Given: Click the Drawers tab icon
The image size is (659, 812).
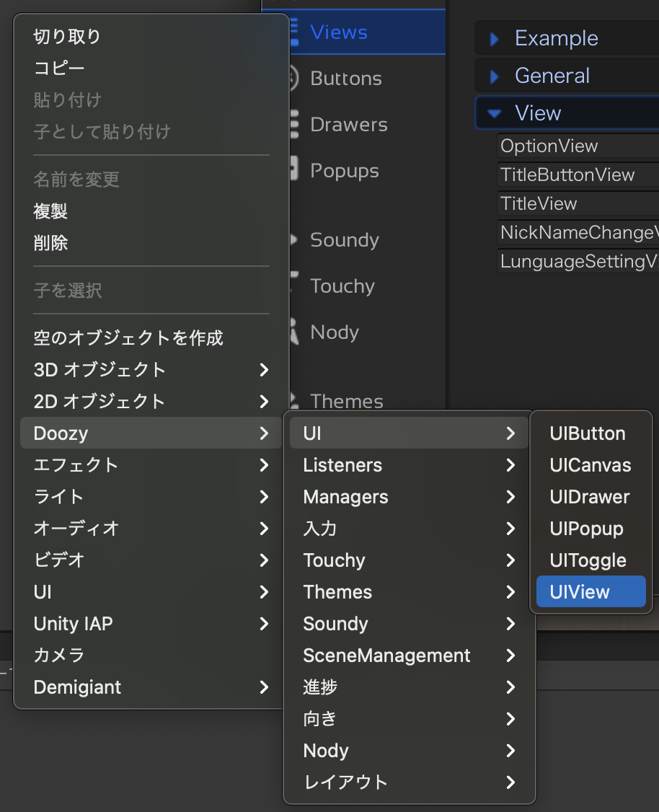Looking at the screenshot, I should pyautogui.click(x=294, y=124).
